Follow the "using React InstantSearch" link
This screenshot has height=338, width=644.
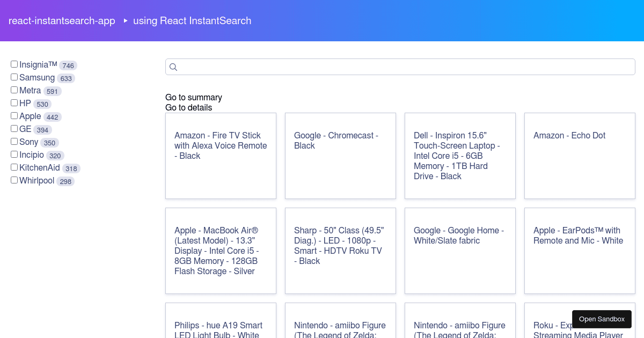tap(192, 21)
